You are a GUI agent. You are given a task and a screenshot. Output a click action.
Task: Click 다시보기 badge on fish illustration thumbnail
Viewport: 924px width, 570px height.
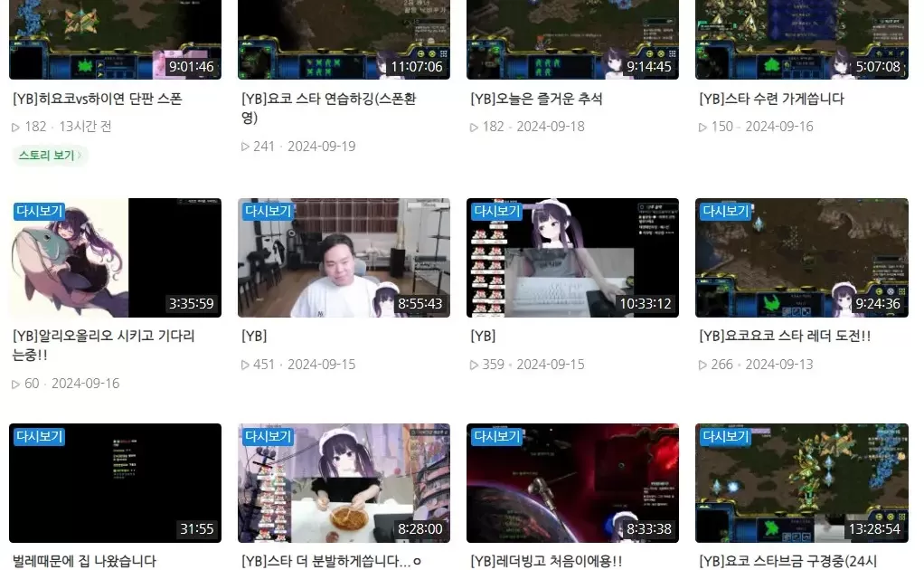click(x=40, y=211)
